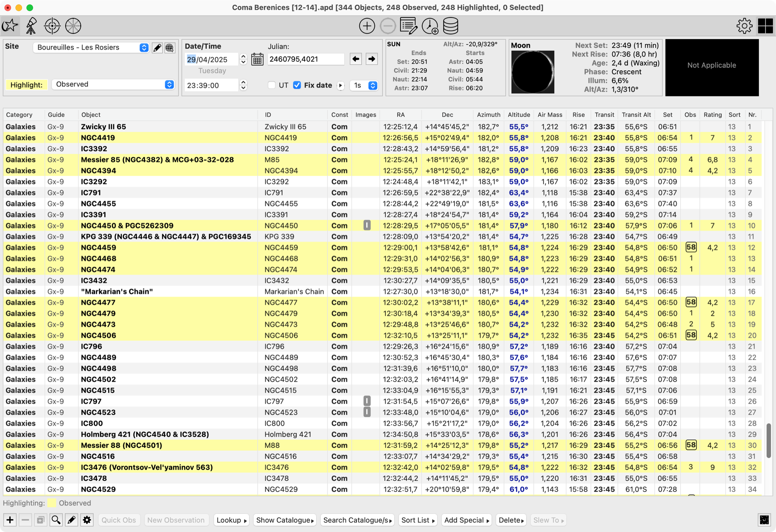This screenshot has height=532, width=776.
Task: Sort by the Rating column header
Action: pos(712,115)
